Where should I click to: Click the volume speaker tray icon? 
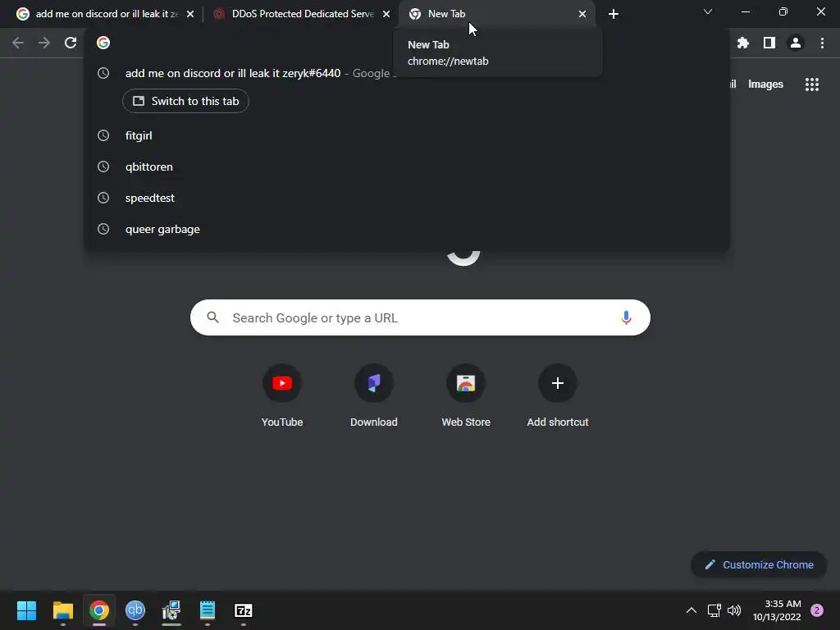click(x=734, y=610)
